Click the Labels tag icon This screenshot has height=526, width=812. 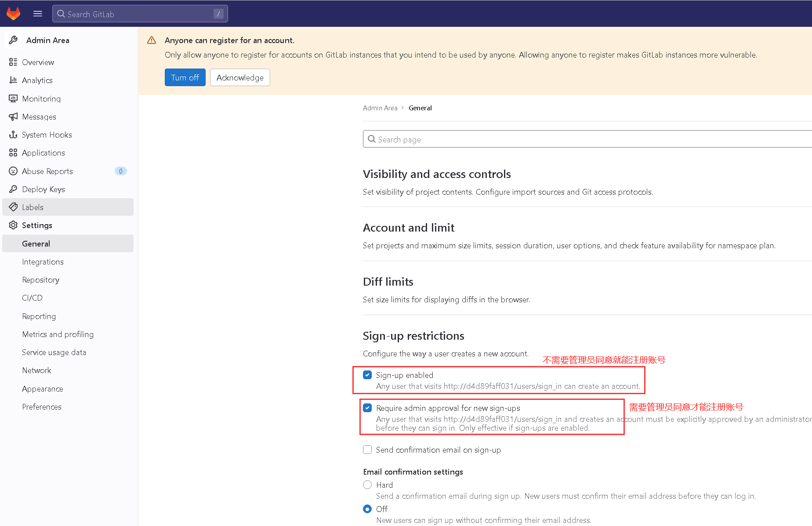click(x=13, y=207)
